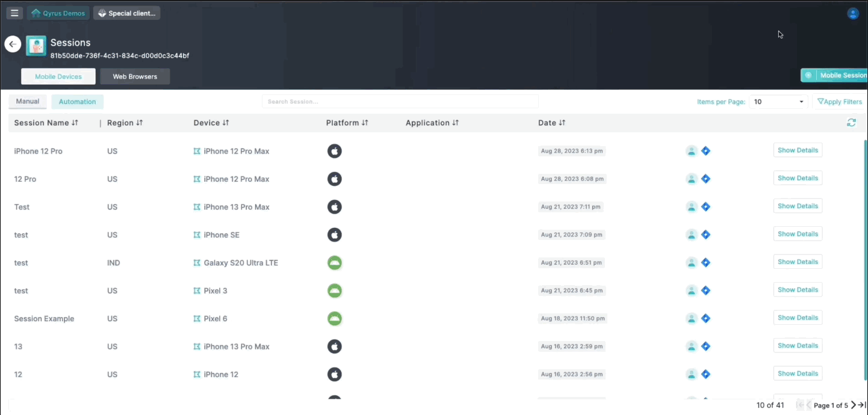Select the Automation sessions toggle

(77, 102)
